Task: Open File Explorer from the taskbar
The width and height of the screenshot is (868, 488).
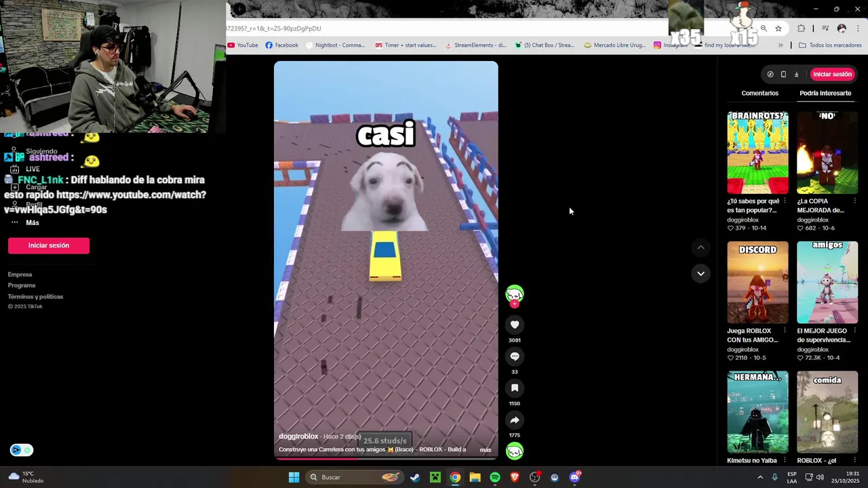Action: [x=475, y=477]
